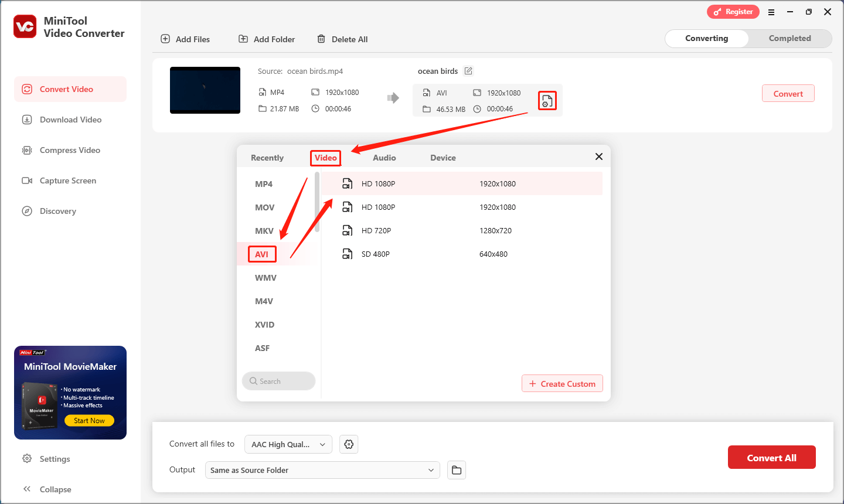
Task: Open Convert Video in sidebar
Action: coord(70,89)
